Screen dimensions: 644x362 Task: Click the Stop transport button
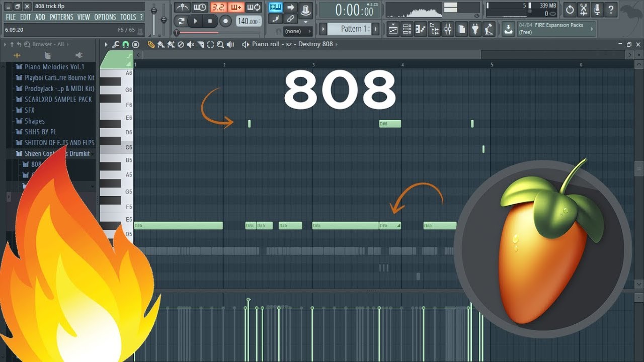point(210,21)
